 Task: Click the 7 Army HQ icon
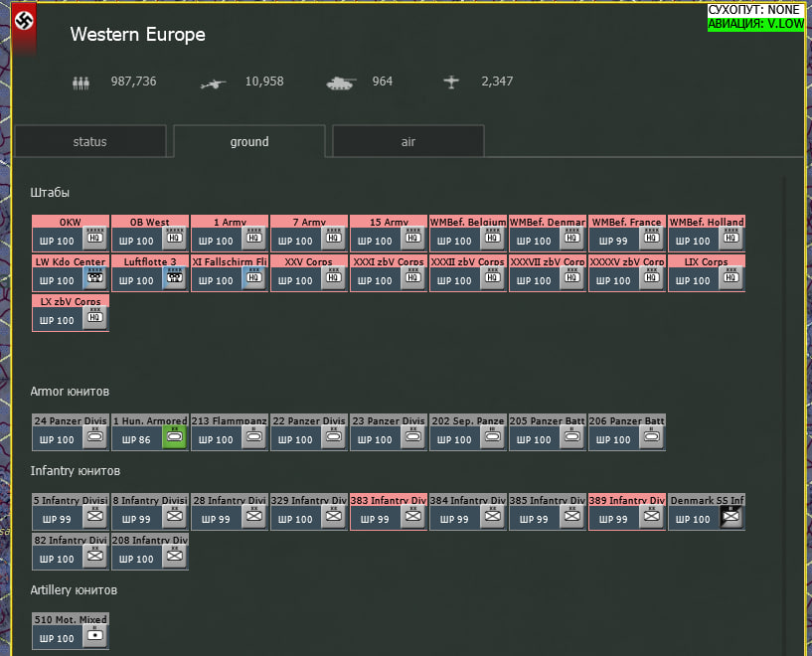click(x=334, y=238)
